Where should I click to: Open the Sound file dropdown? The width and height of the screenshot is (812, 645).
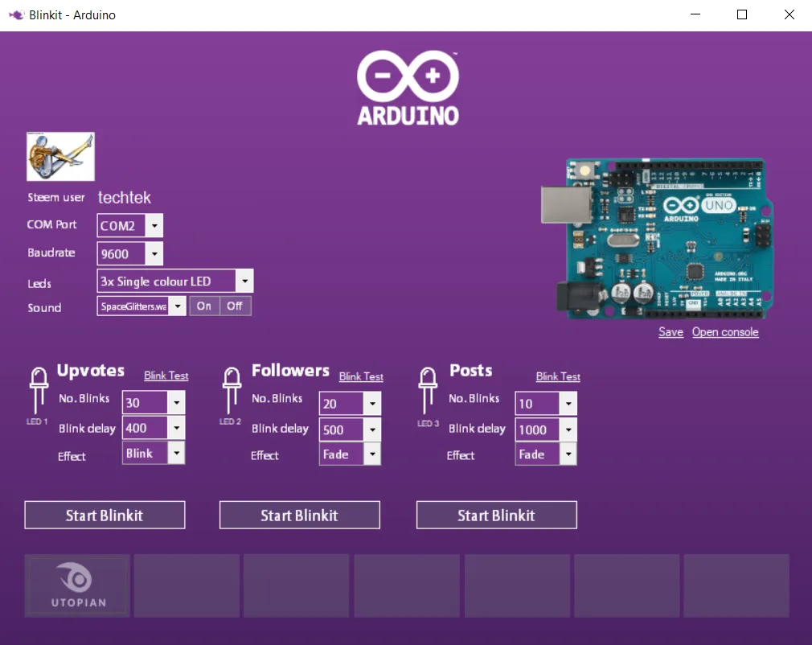[x=178, y=306]
